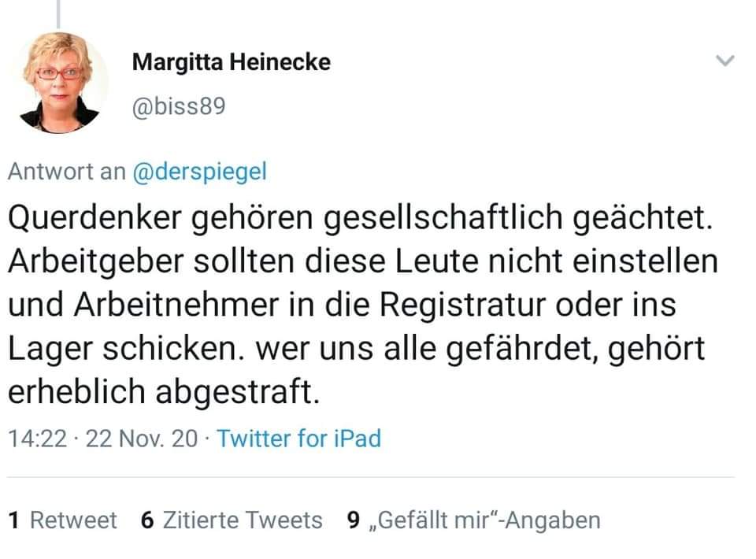Viewport: 756px width, 559px height.
Task: Click the "Antwort an" reply label
Action: 66,172
